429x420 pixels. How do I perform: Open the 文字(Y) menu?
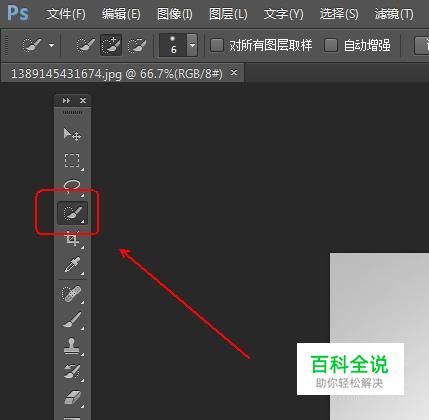pos(284,14)
